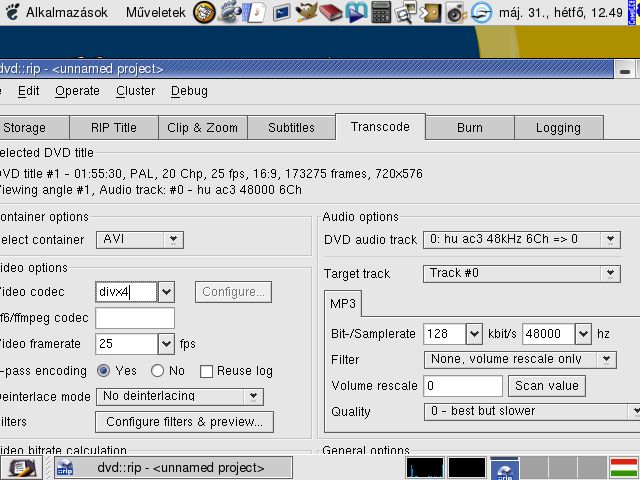Click the Volume rescale input field
640x480 pixels.
(x=463, y=386)
